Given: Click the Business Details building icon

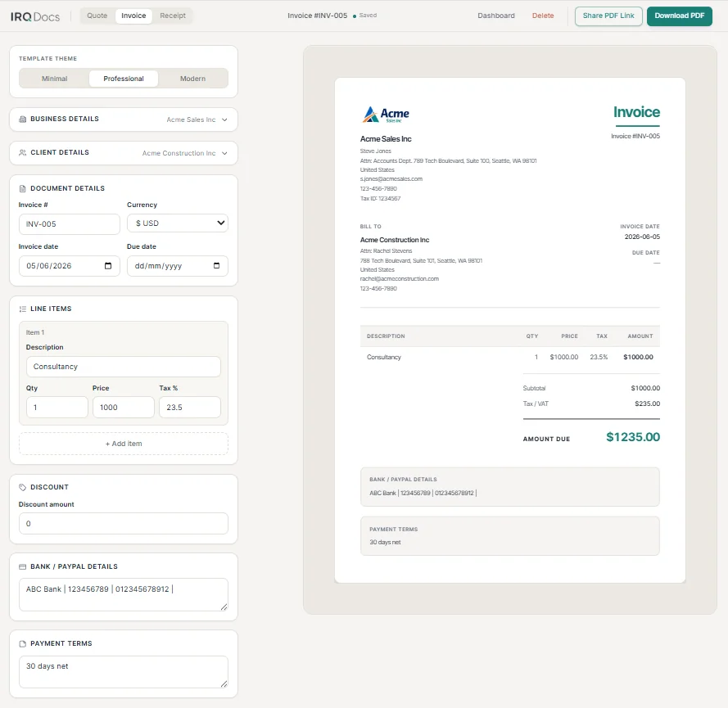Looking at the screenshot, I should (x=22, y=120).
